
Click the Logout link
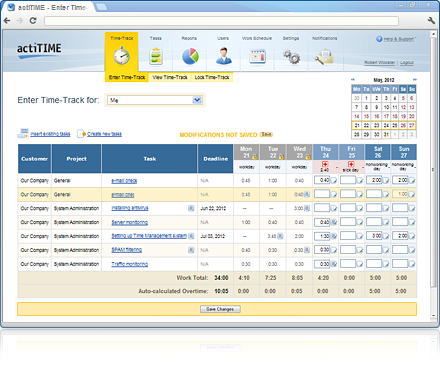point(407,62)
